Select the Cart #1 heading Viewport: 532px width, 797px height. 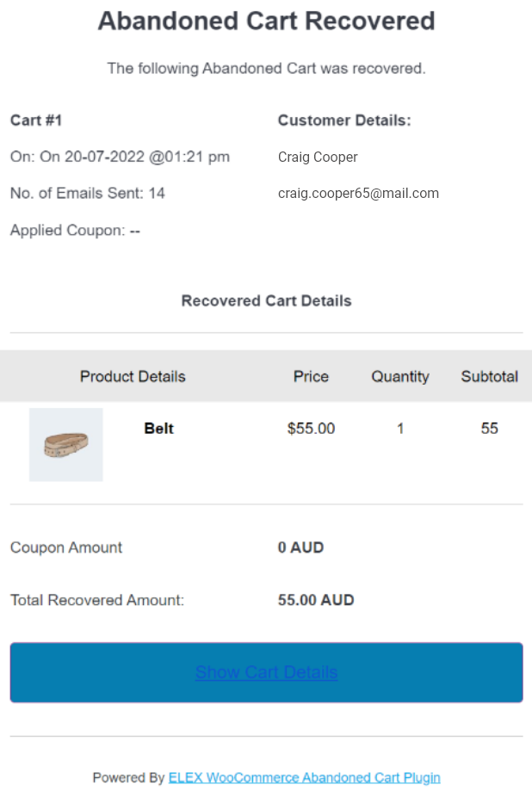(36, 120)
